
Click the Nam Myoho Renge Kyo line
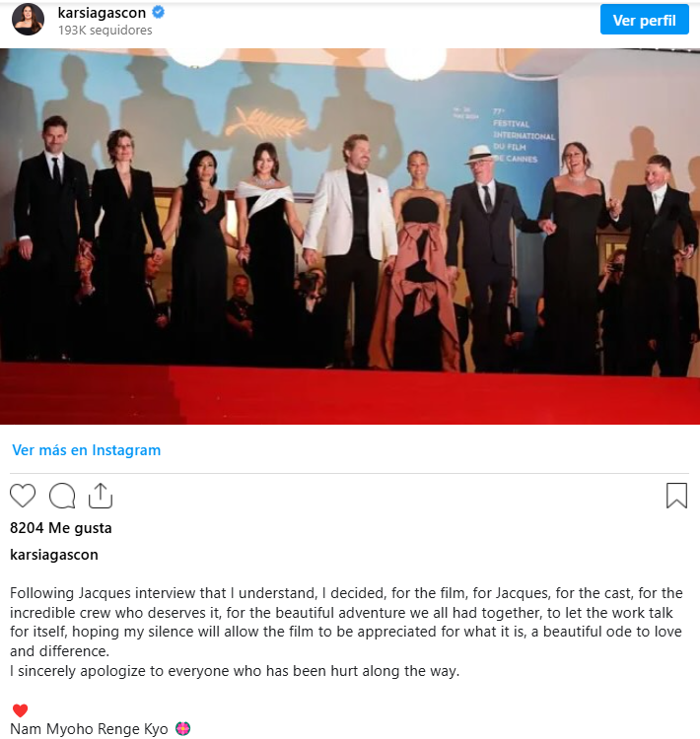89,728
